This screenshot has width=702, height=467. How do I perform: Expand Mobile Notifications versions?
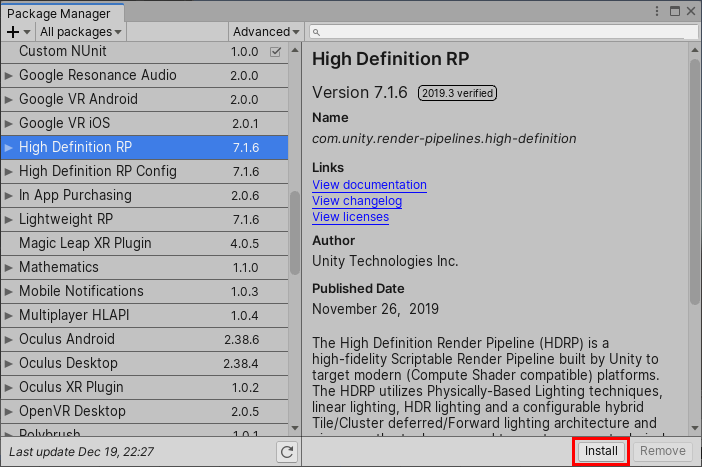9,291
